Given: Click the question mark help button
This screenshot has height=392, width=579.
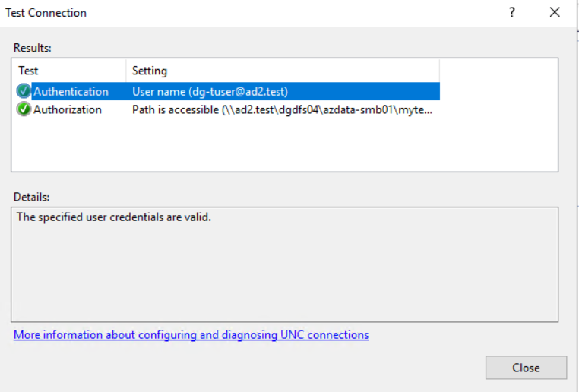Looking at the screenshot, I should (513, 13).
